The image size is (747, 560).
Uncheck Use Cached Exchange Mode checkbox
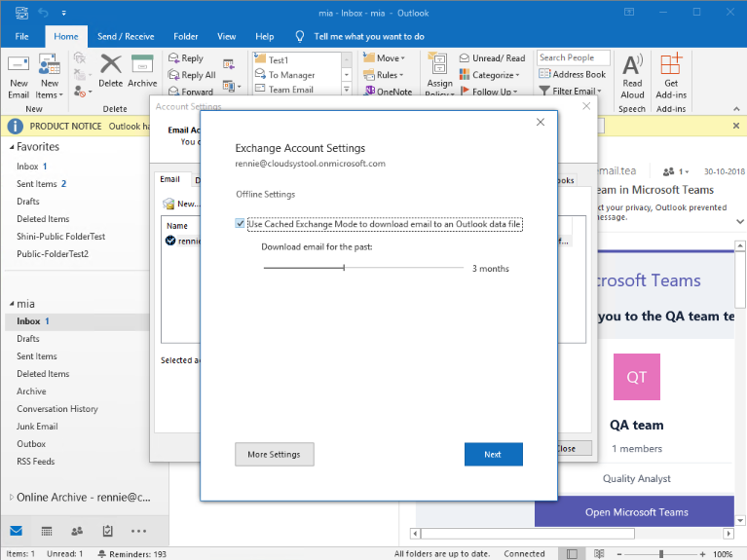pyautogui.click(x=240, y=223)
